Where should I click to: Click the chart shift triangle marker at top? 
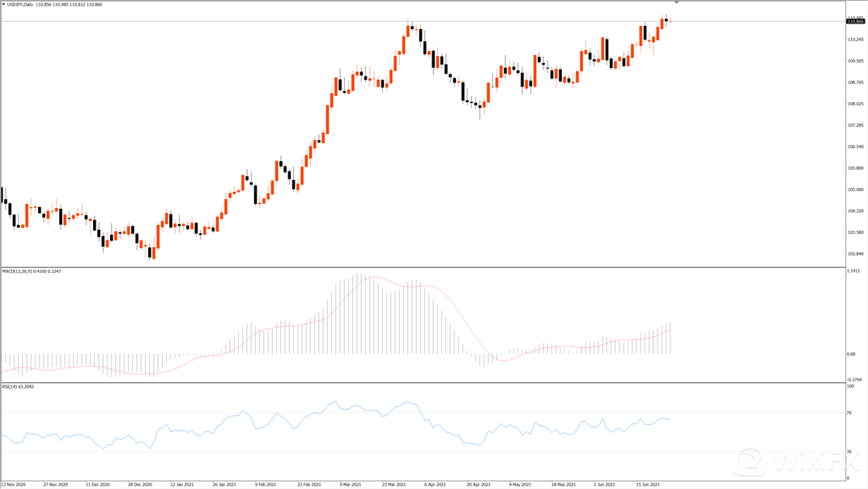tap(676, 3)
